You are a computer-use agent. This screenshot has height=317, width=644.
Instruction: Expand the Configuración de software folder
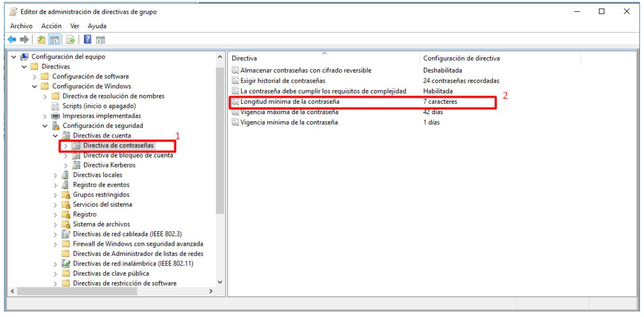34,77
